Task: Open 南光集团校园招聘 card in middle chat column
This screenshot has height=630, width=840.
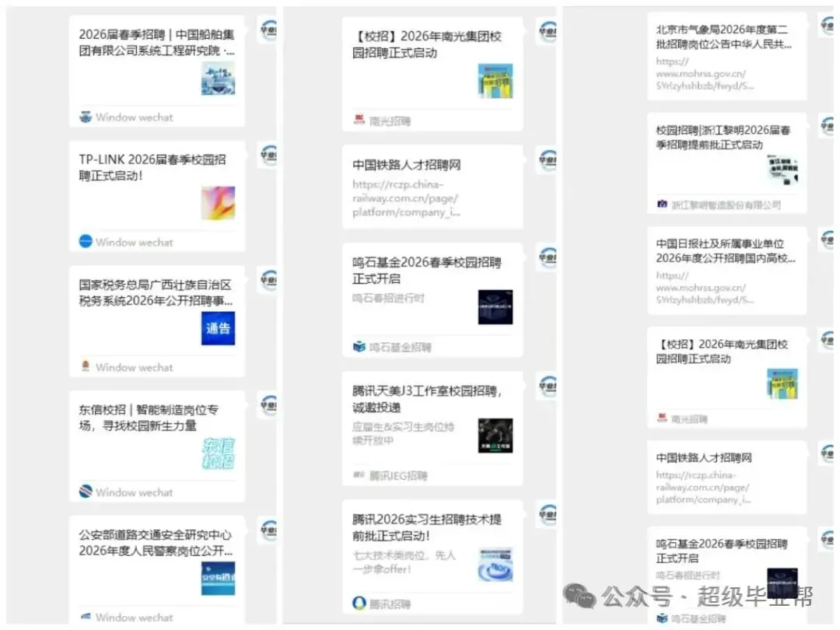Action: 432,74
